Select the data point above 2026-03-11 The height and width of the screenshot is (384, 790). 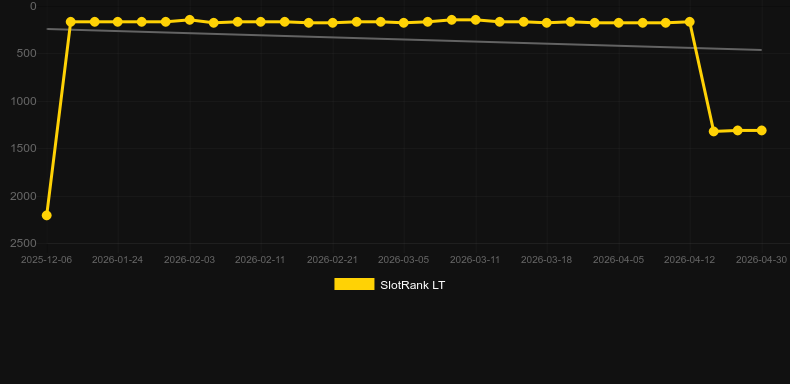pyautogui.click(x=475, y=20)
